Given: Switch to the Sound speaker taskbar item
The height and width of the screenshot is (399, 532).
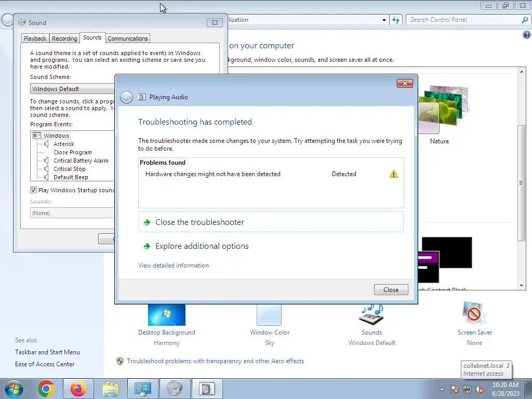Looking at the screenshot, I should click(x=175, y=389).
